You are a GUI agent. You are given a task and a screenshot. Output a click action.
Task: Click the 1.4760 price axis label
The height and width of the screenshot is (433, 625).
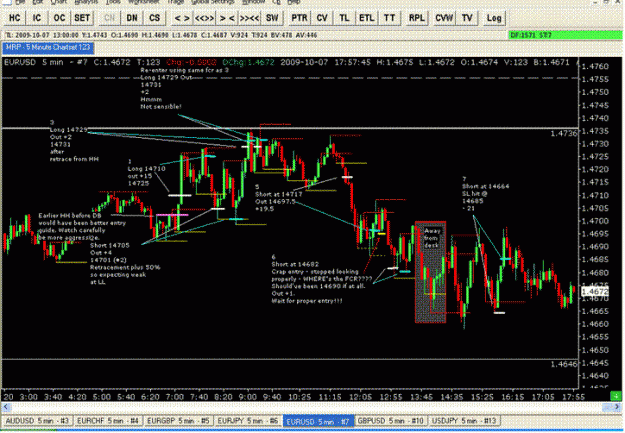coord(595,66)
